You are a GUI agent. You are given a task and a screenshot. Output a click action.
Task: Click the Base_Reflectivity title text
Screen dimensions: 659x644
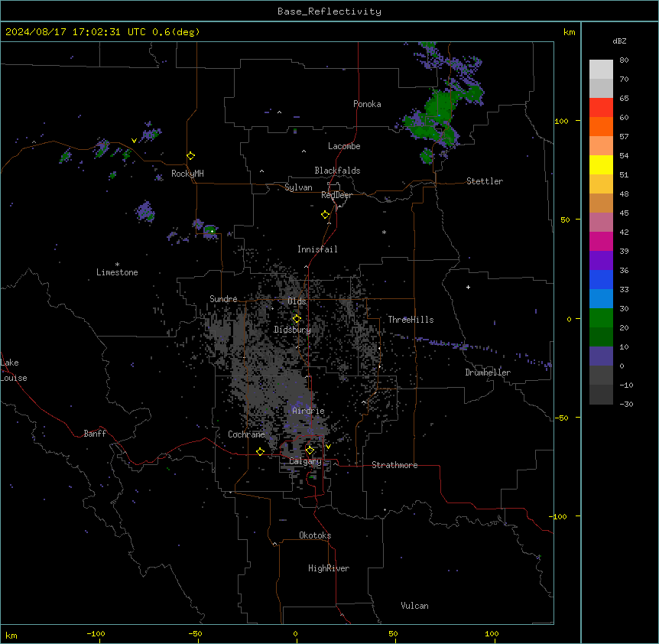pos(329,11)
